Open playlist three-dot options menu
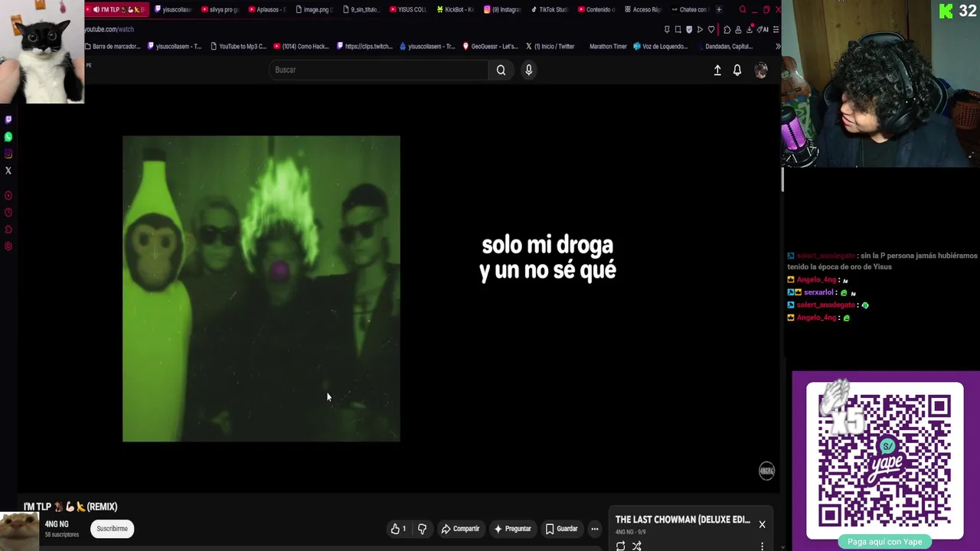980x551 pixels. pos(762,546)
